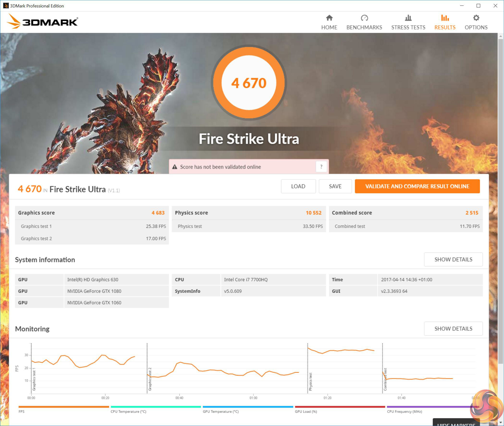The width and height of the screenshot is (504, 426).
Task: Click Validate and Compare Result Online
Action: (417, 186)
